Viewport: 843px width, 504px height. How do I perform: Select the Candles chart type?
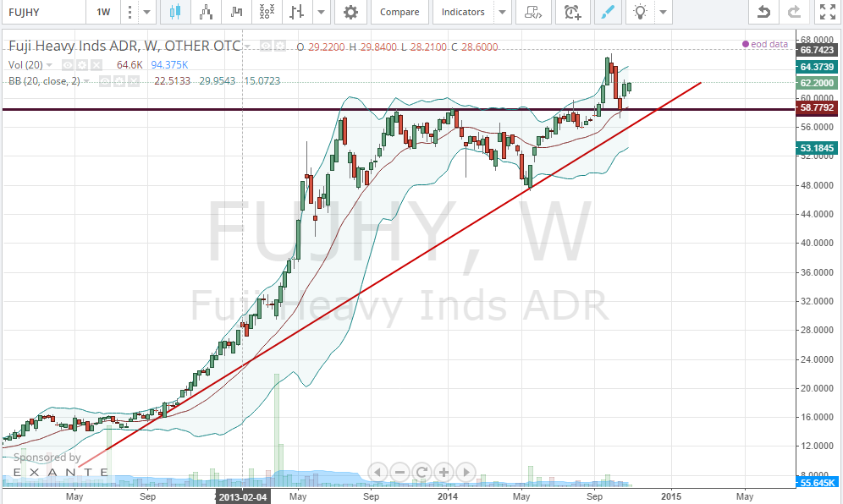[x=175, y=12]
